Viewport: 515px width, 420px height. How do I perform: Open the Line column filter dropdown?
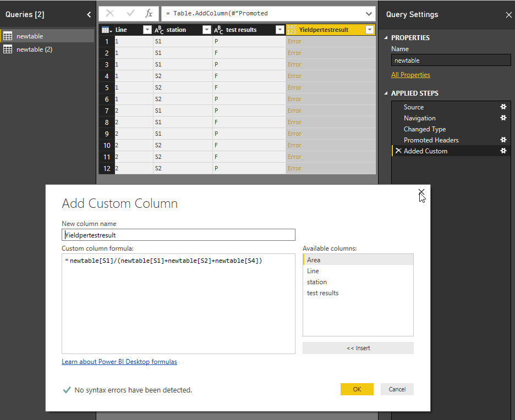pos(147,30)
